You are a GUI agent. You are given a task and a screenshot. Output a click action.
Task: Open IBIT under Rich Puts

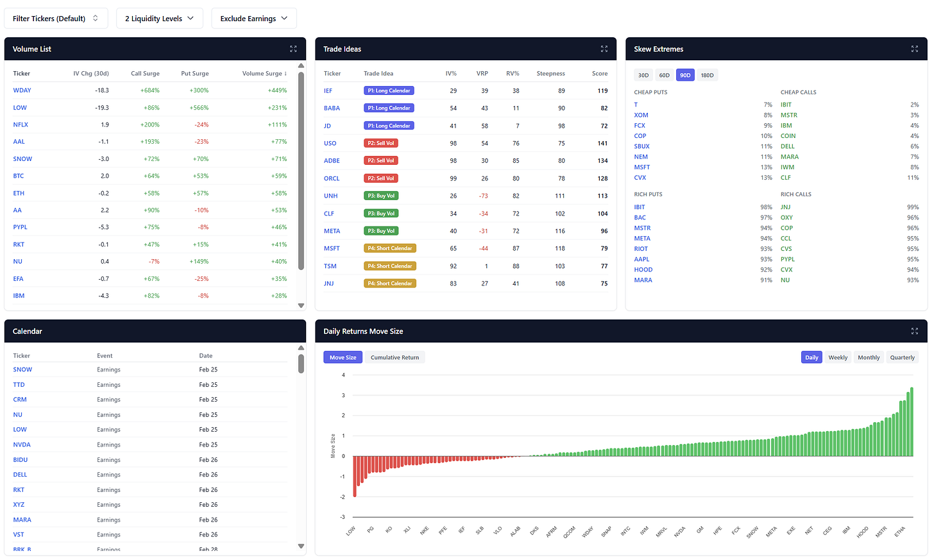(640, 207)
